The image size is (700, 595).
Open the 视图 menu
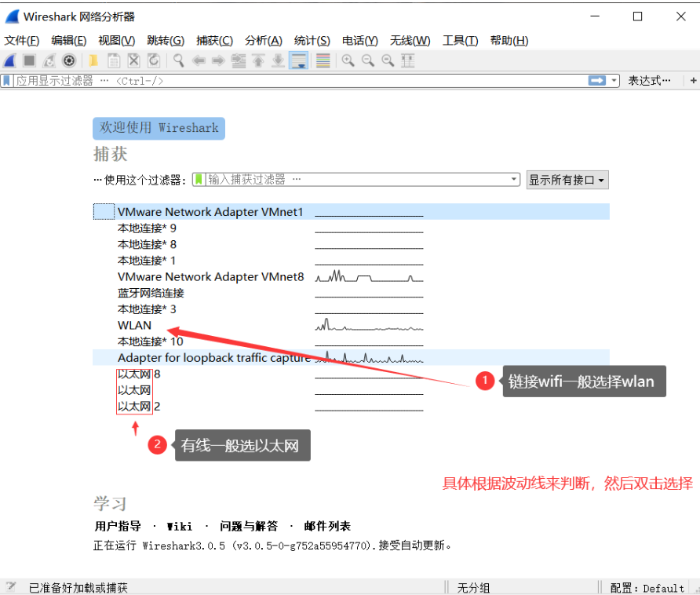click(x=116, y=41)
